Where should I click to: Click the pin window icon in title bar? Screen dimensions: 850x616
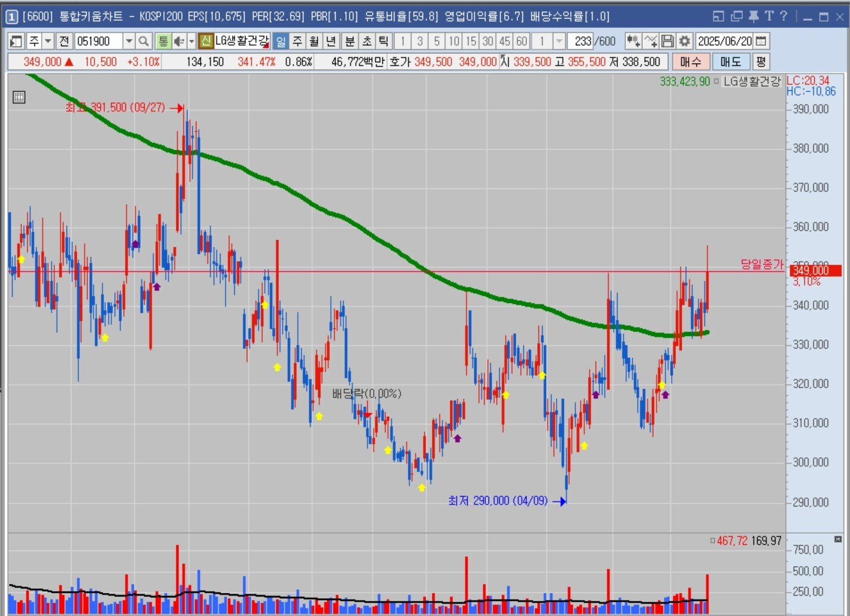point(753,16)
